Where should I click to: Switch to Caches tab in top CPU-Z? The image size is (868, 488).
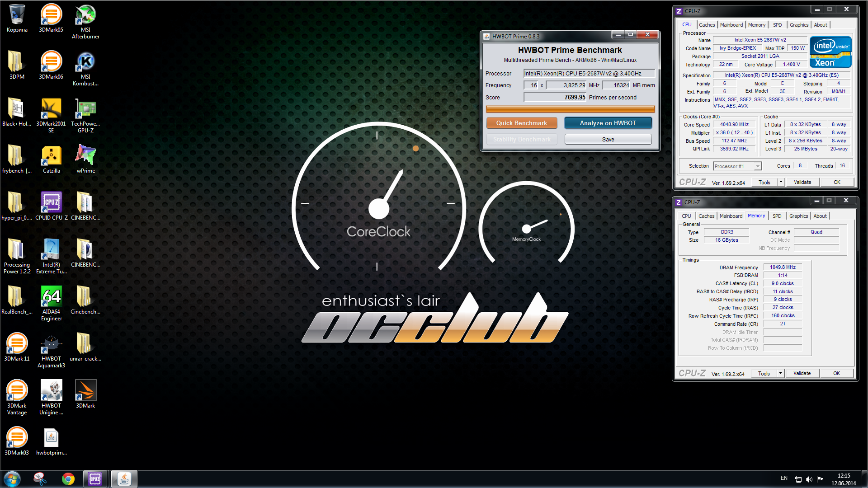click(707, 25)
